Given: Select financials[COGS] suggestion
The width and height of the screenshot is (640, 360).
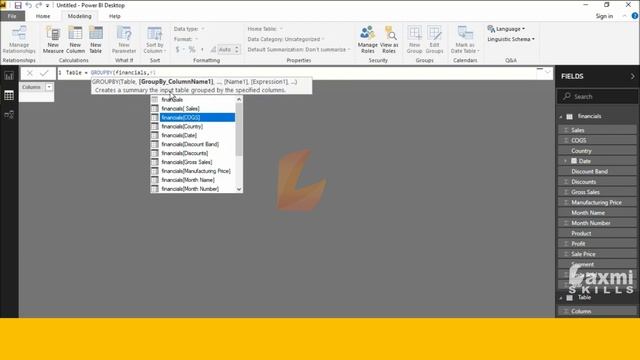Looking at the screenshot, I should (x=193, y=118).
